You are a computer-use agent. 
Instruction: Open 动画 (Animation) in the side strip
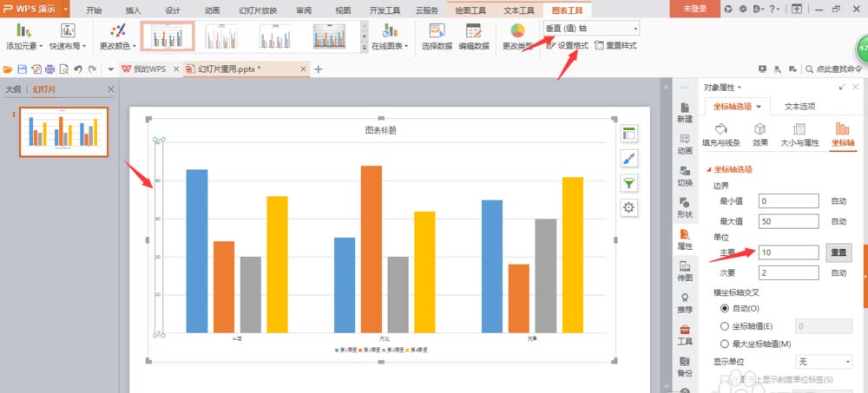click(x=685, y=145)
